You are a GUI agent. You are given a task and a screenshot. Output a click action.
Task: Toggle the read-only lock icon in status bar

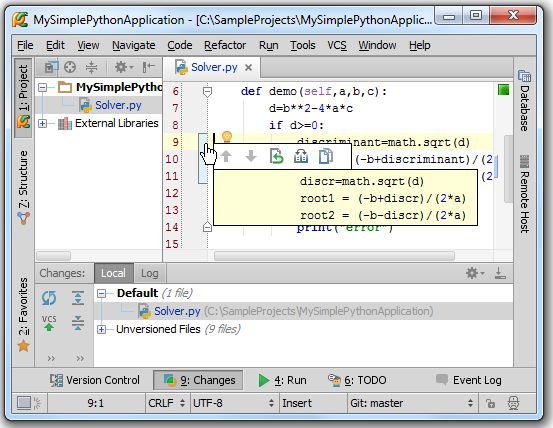(490, 403)
